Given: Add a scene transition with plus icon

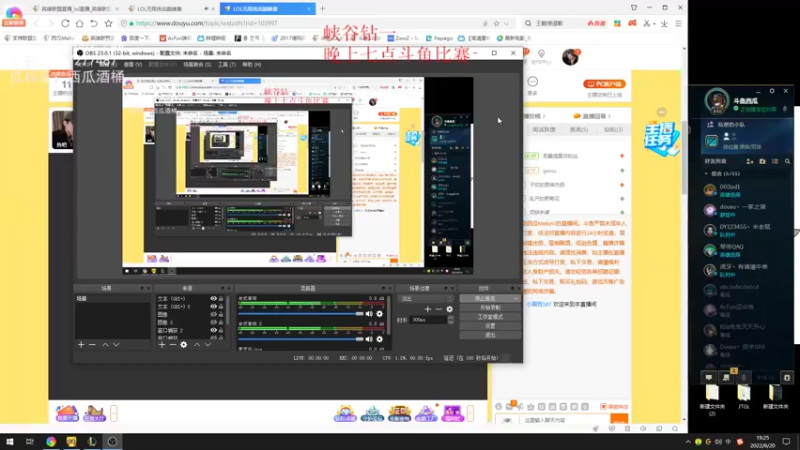Looking at the screenshot, I should pos(428,309).
